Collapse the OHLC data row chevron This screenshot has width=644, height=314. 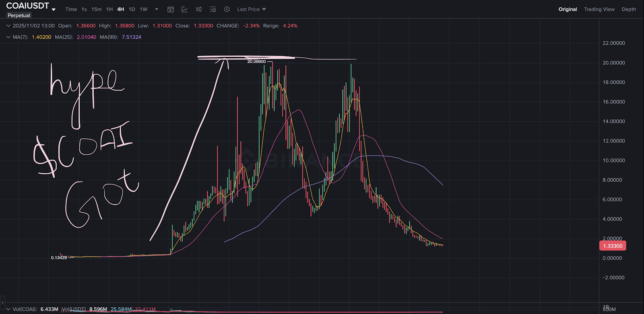point(8,26)
